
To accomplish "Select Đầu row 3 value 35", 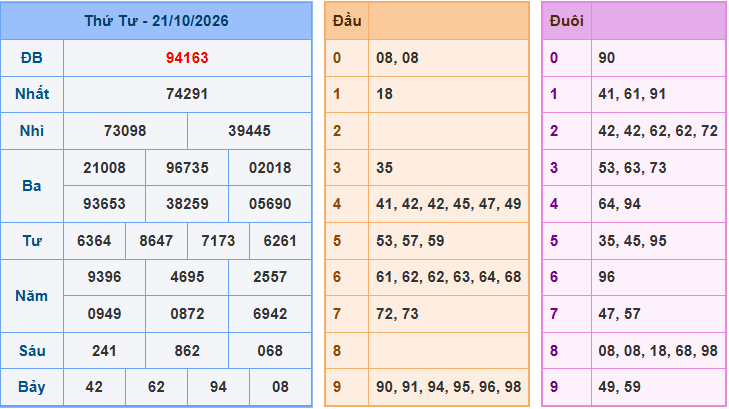I will click(x=384, y=167).
